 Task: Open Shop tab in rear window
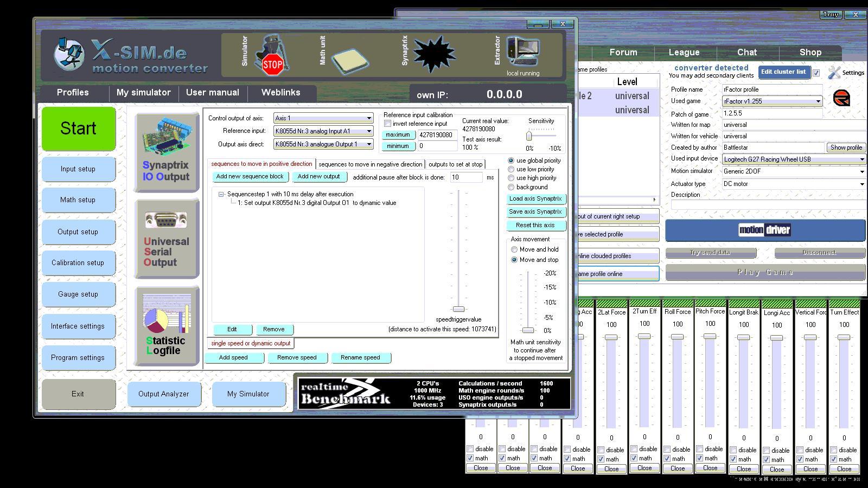[x=810, y=53]
